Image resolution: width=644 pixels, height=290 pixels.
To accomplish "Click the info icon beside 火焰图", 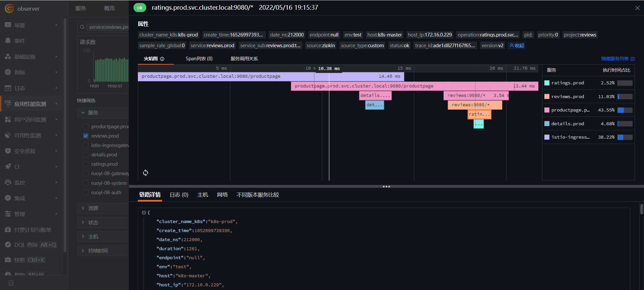I will pos(162,59).
